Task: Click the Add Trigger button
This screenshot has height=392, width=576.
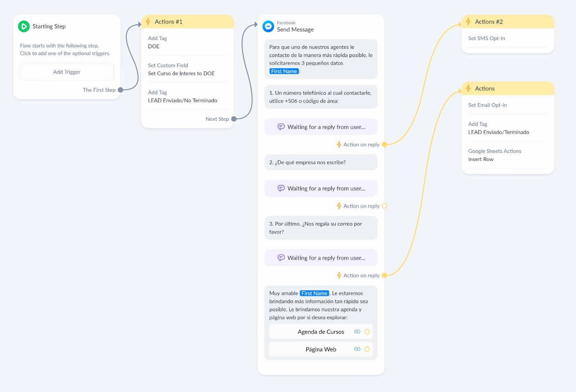Action: 67,72
